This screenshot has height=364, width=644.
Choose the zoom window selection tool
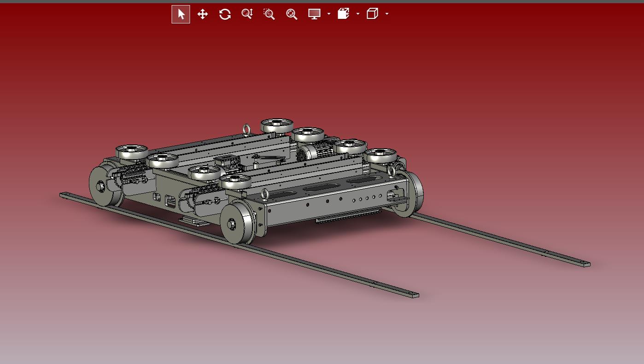pyautogui.click(x=269, y=14)
